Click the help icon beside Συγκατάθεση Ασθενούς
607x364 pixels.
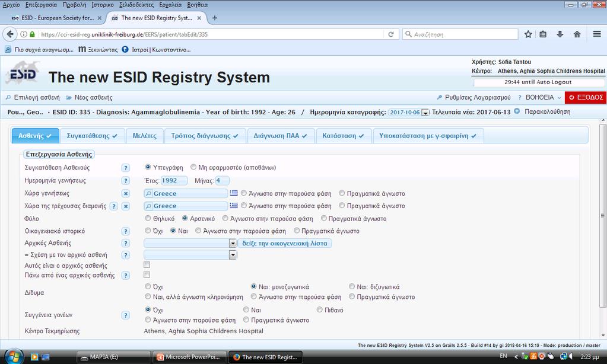[x=125, y=168]
